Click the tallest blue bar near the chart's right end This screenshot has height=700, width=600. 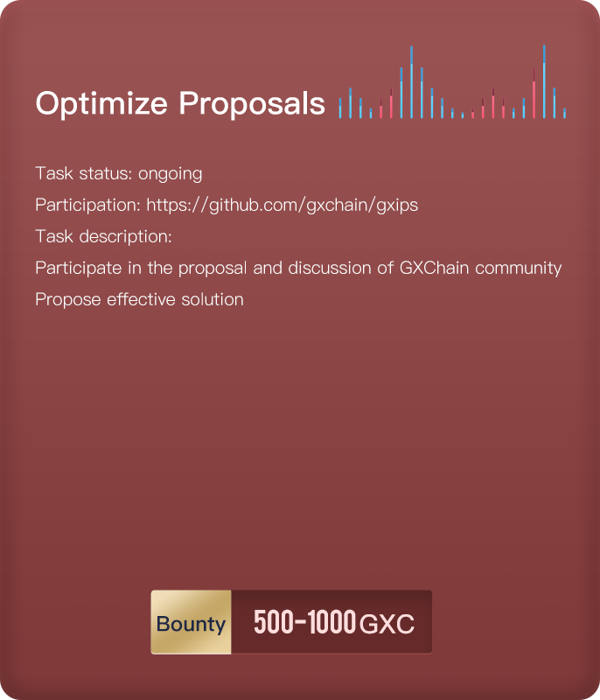544,81
